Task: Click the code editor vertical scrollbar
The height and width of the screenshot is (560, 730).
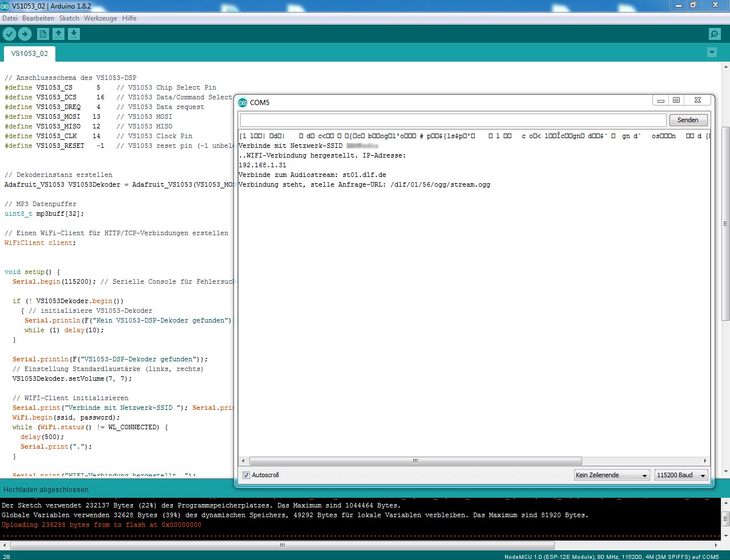Action: click(725, 223)
